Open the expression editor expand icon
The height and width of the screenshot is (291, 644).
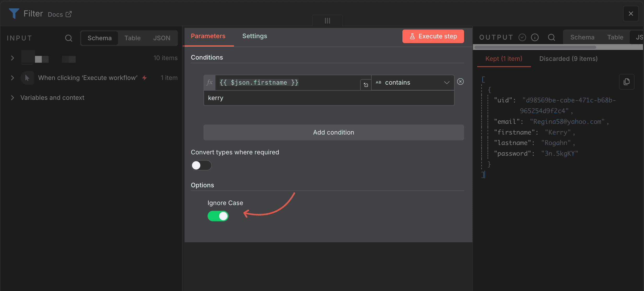pos(365,85)
